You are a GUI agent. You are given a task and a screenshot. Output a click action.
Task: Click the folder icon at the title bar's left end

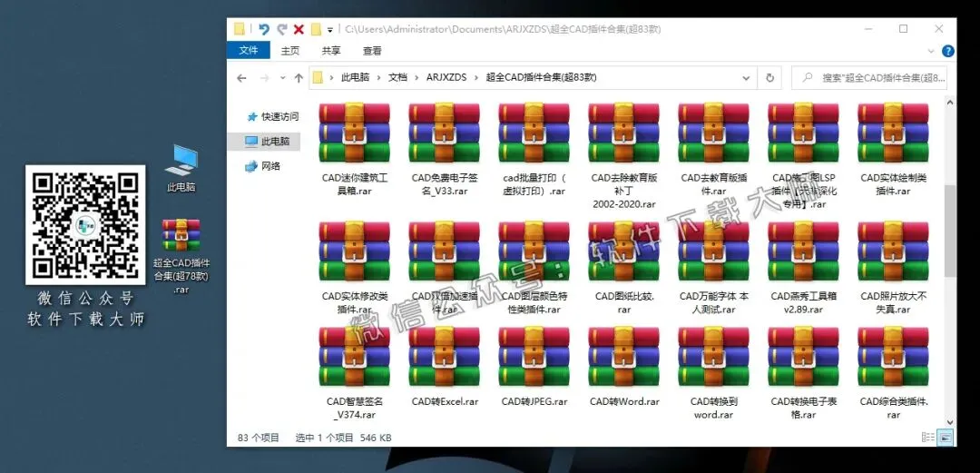click(x=239, y=29)
